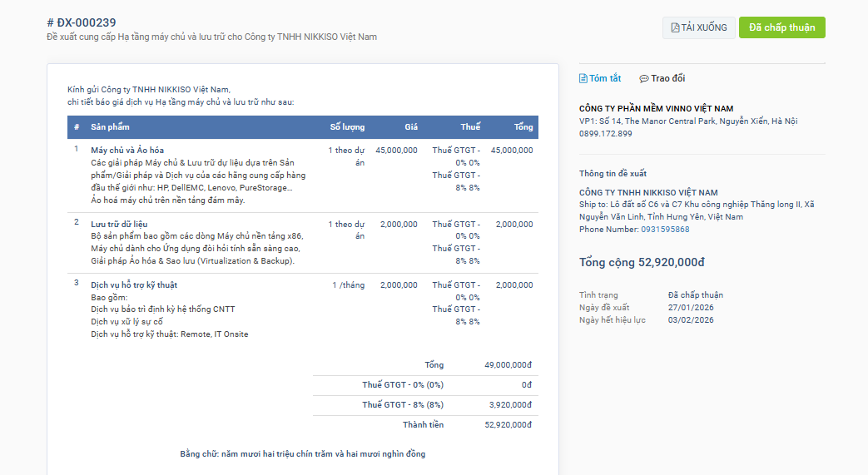Click the Số lượng column header
Screen dimensions: 868x475
tap(347, 126)
